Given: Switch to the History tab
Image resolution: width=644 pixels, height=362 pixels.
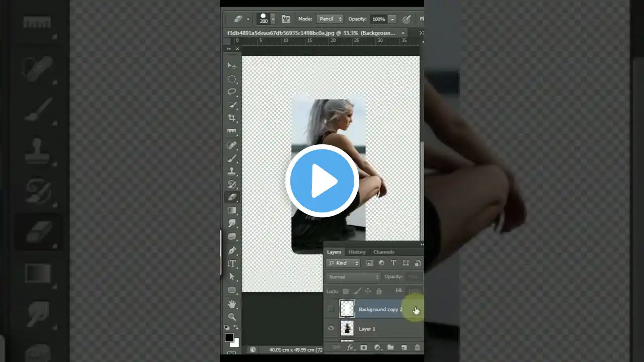Looking at the screenshot, I should pyautogui.click(x=357, y=252).
